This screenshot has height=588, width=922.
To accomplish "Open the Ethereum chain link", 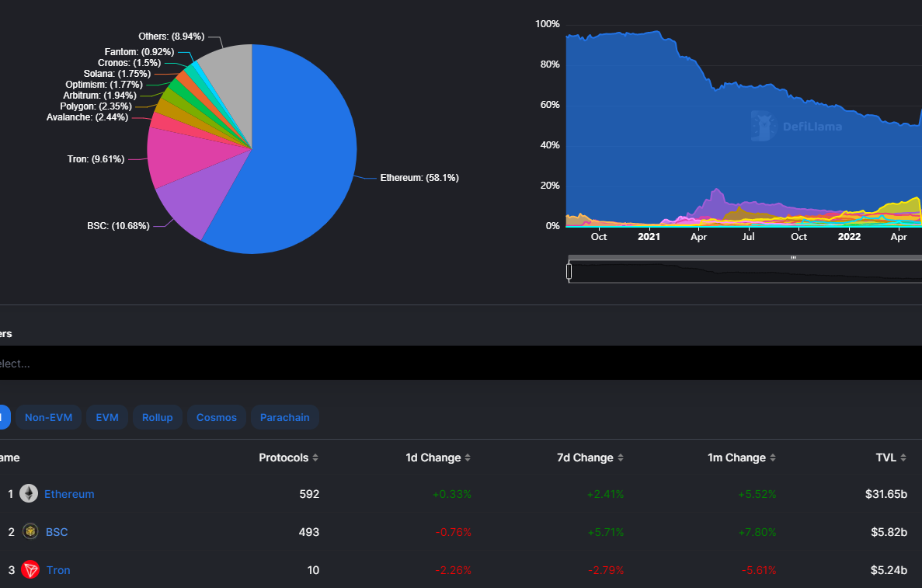I will point(69,494).
